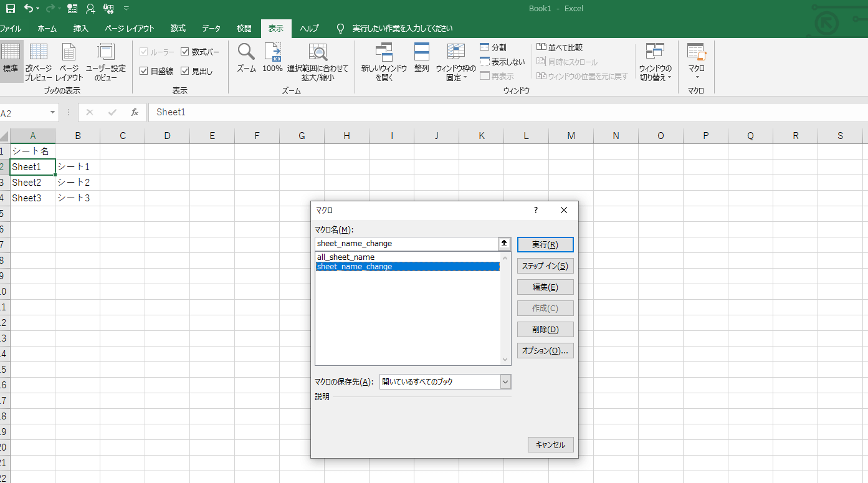Open the 数式 ribbon tab
Viewport: 868px width, 483px height.
pos(178,29)
